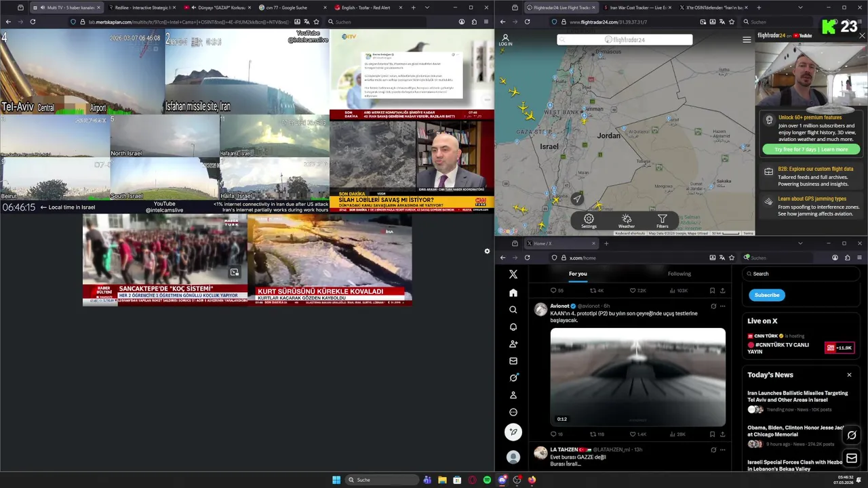Open Flightradar24 map Settings gear
The image size is (868, 488).
(589, 221)
